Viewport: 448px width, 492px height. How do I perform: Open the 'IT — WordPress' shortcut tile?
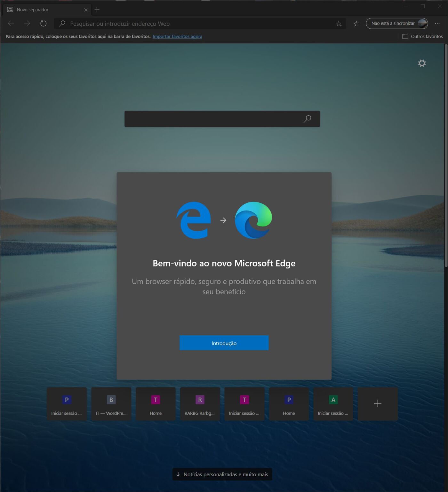coord(111,404)
